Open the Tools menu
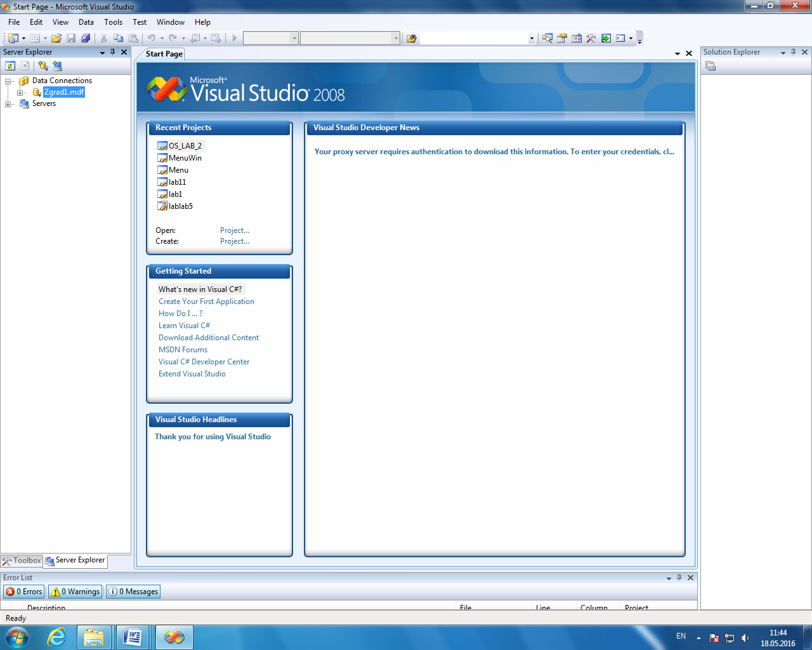 (x=114, y=22)
